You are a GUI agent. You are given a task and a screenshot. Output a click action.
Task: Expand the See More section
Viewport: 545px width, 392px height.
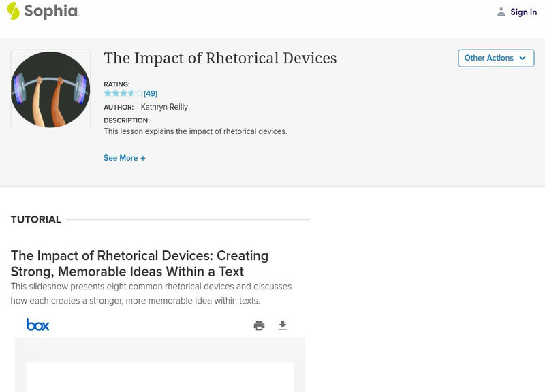(x=125, y=158)
